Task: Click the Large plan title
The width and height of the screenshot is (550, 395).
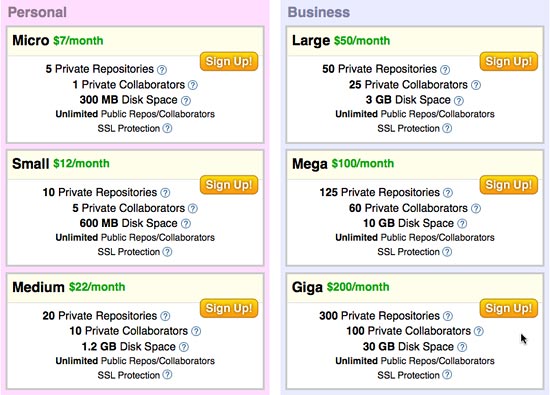Action: coord(311,41)
